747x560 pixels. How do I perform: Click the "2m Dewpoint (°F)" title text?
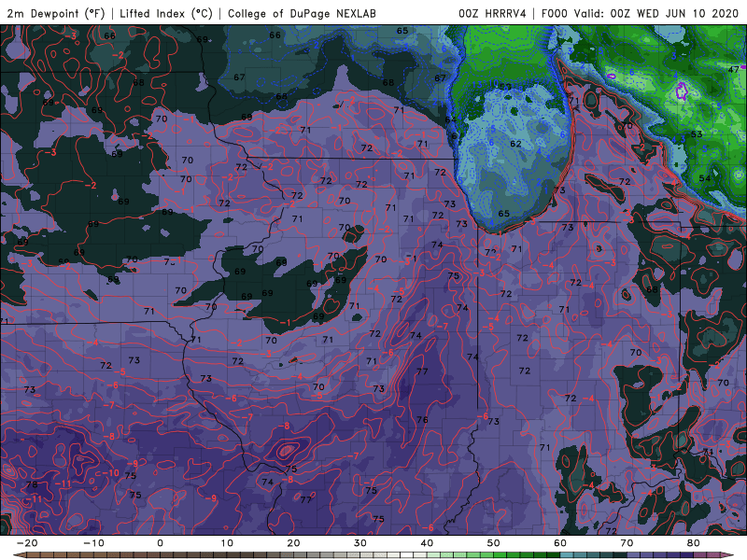[x=56, y=13]
